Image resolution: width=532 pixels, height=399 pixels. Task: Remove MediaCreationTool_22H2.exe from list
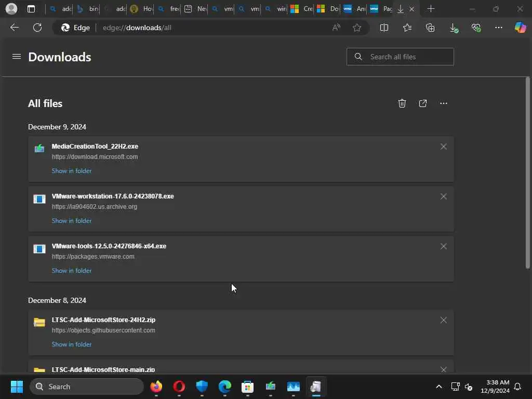pyautogui.click(x=444, y=147)
